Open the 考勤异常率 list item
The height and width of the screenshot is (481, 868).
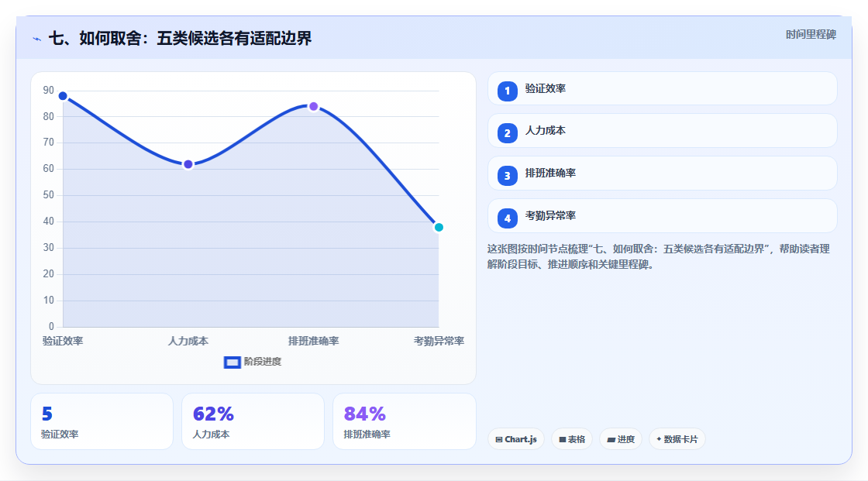[662, 216]
